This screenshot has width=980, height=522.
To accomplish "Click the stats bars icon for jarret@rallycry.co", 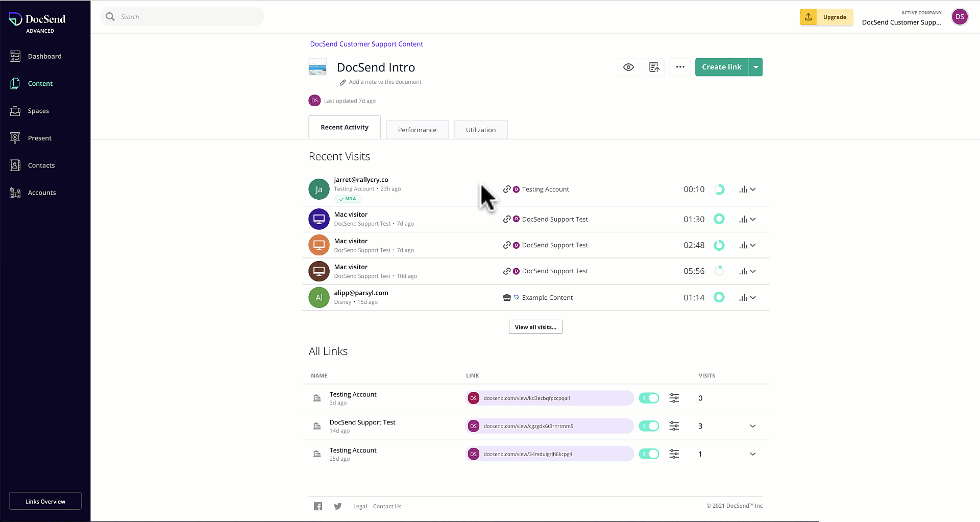I will point(743,189).
